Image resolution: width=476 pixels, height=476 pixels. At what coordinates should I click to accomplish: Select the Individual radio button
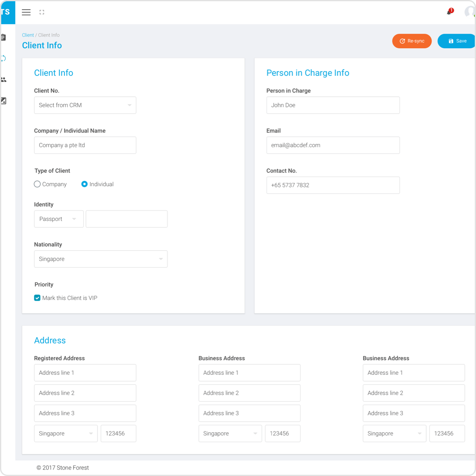pos(85,184)
